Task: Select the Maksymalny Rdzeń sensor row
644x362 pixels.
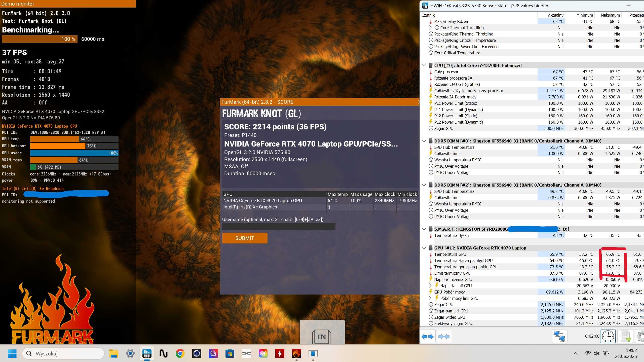Action: click(x=532, y=21)
